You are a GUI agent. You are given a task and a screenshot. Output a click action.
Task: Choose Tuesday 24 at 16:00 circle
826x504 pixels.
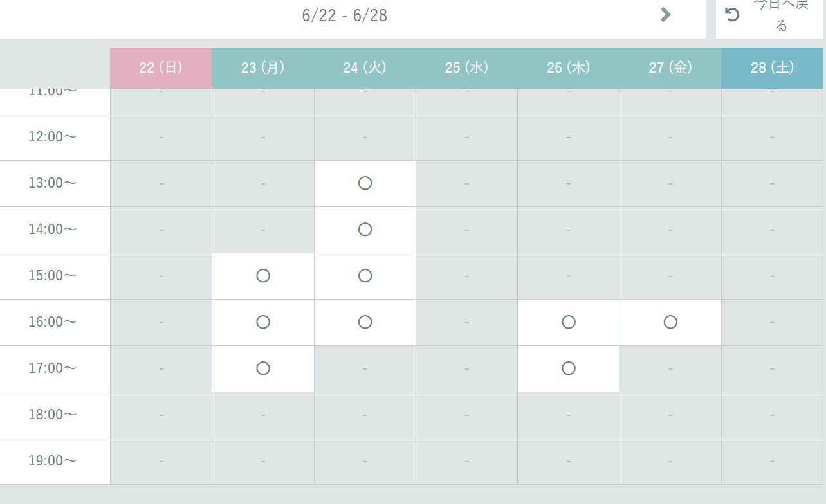(365, 322)
